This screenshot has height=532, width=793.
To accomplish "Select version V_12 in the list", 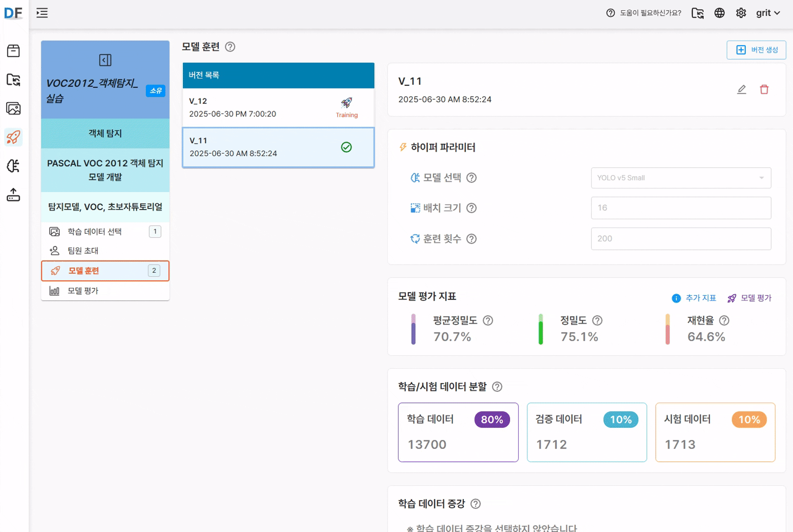I will coord(278,107).
